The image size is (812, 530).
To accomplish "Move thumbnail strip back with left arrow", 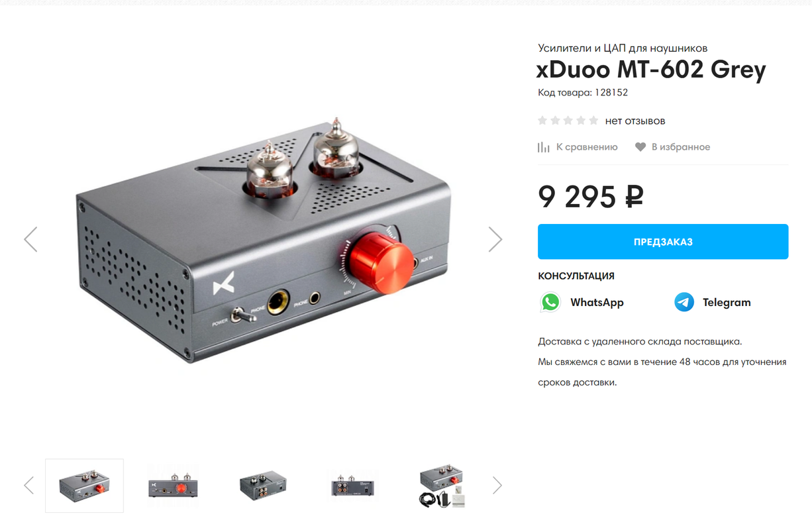I will tap(28, 486).
